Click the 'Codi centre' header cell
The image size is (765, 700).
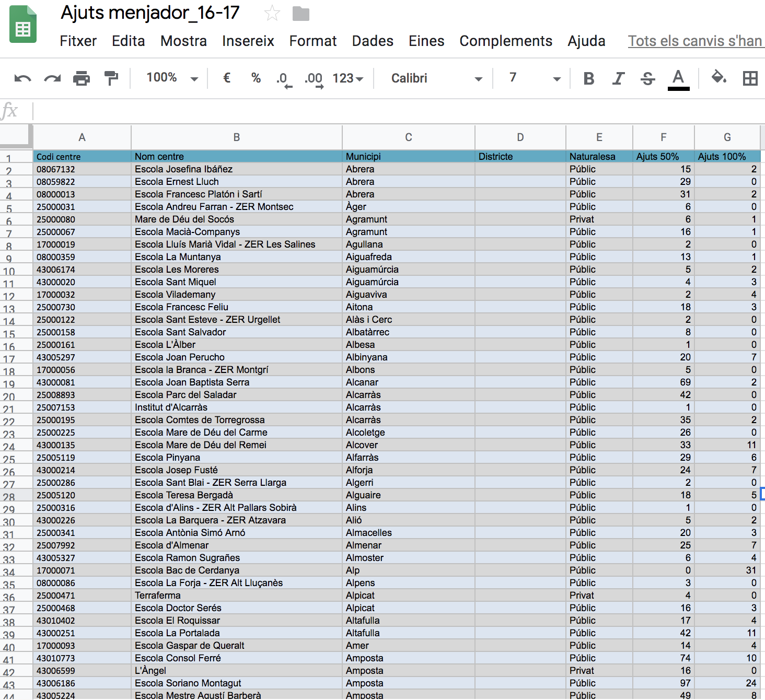click(82, 156)
